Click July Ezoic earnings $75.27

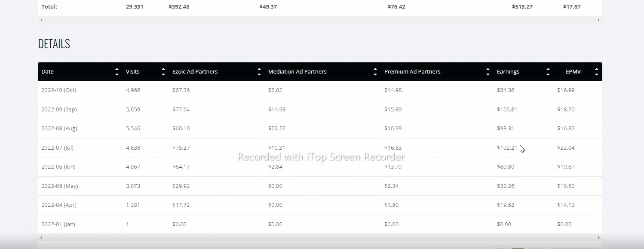[x=181, y=148]
